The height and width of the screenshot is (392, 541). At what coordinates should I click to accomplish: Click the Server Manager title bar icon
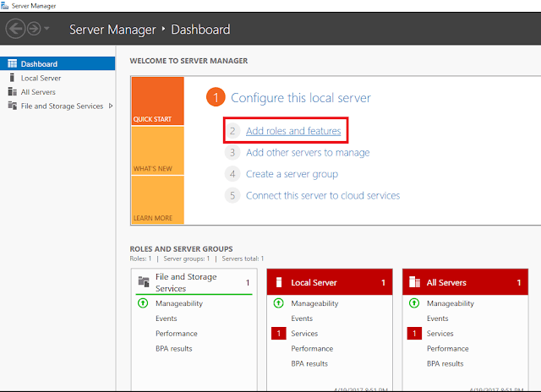click(4, 6)
